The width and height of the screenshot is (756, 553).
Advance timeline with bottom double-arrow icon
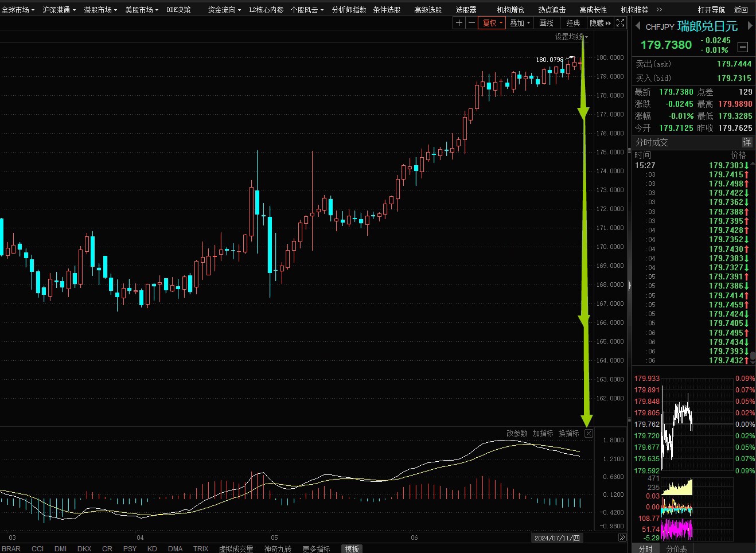point(622,538)
